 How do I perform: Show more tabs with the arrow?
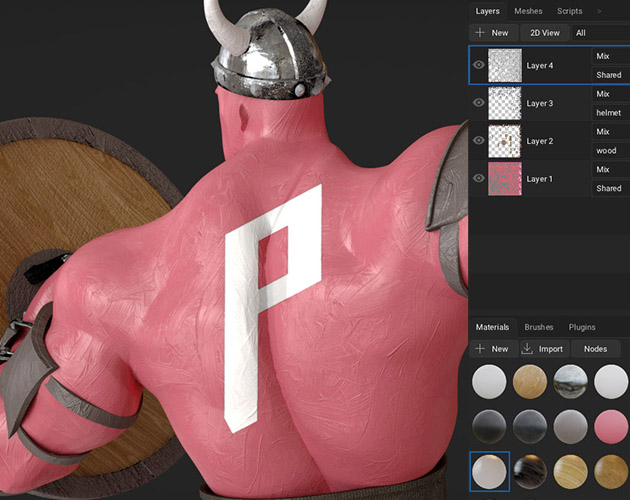click(x=599, y=11)
